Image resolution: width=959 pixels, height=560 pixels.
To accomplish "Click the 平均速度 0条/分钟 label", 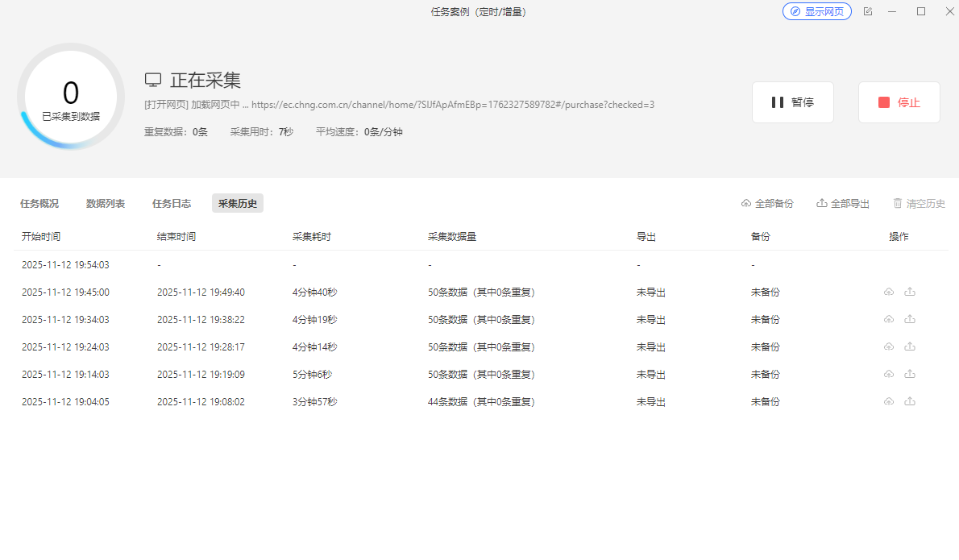I will (359, 132).
